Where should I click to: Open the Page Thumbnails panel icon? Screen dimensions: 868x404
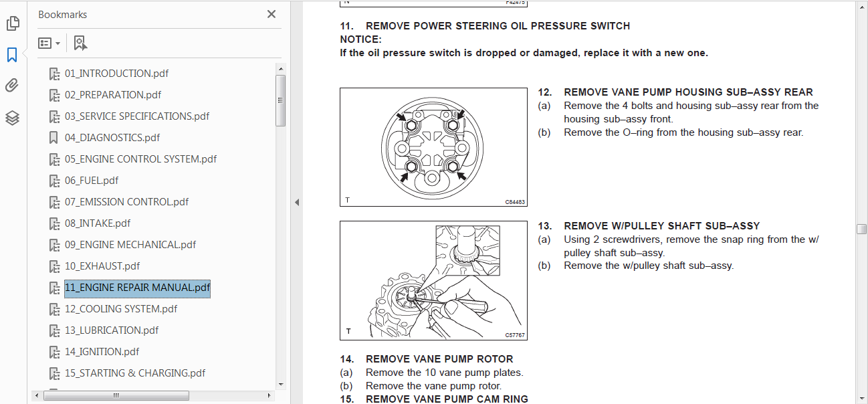[x=12, y=24]
